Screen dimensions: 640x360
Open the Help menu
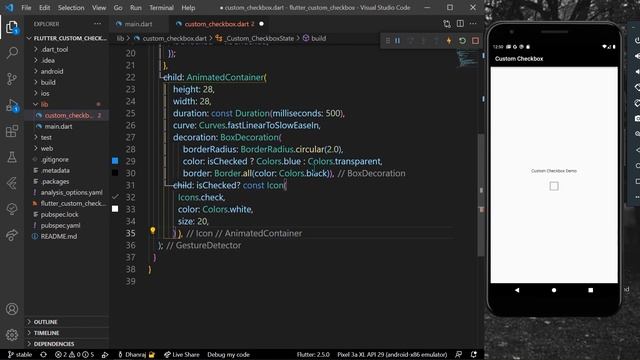[188, 7]
